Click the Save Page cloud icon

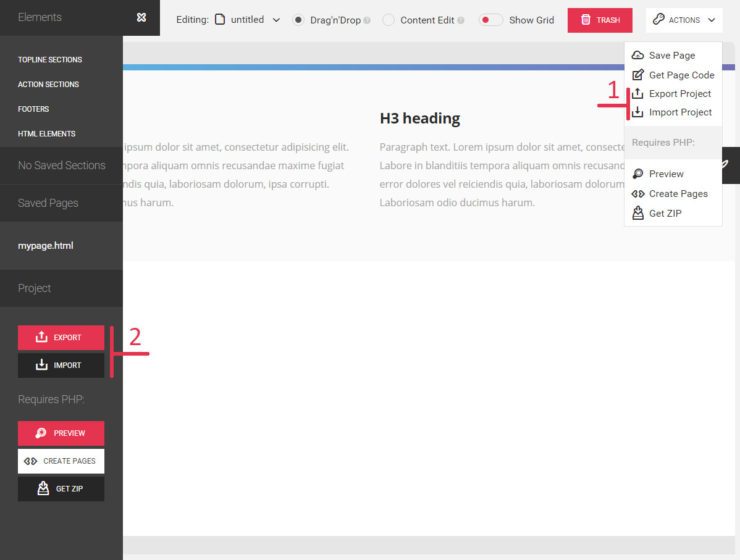click(x=638, y=56)
